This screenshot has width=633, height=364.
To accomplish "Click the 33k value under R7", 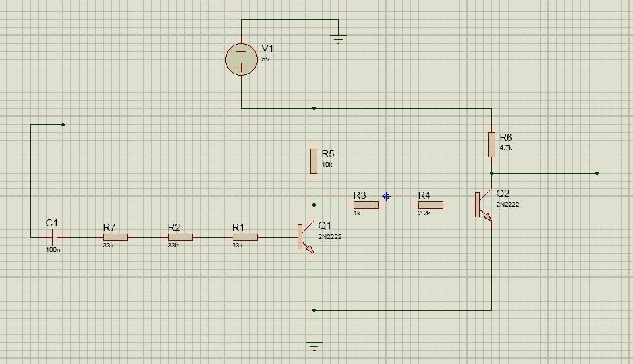I will [x=108, y=246].
